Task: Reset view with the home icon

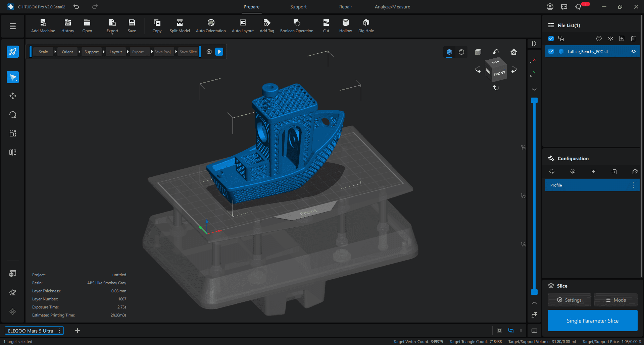Action: point(513,52)
